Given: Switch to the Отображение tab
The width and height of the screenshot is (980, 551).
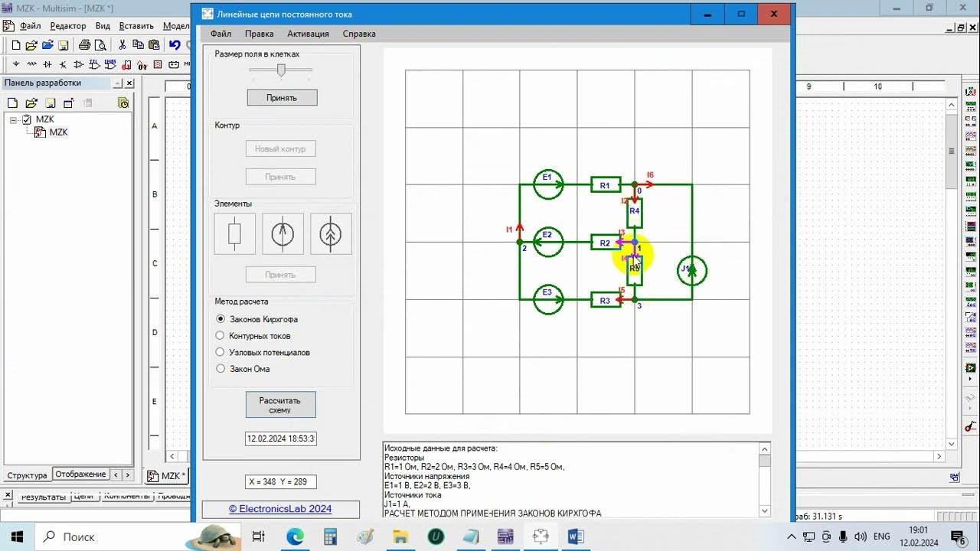Looking at the screenshot, I should tap(80, 474).
